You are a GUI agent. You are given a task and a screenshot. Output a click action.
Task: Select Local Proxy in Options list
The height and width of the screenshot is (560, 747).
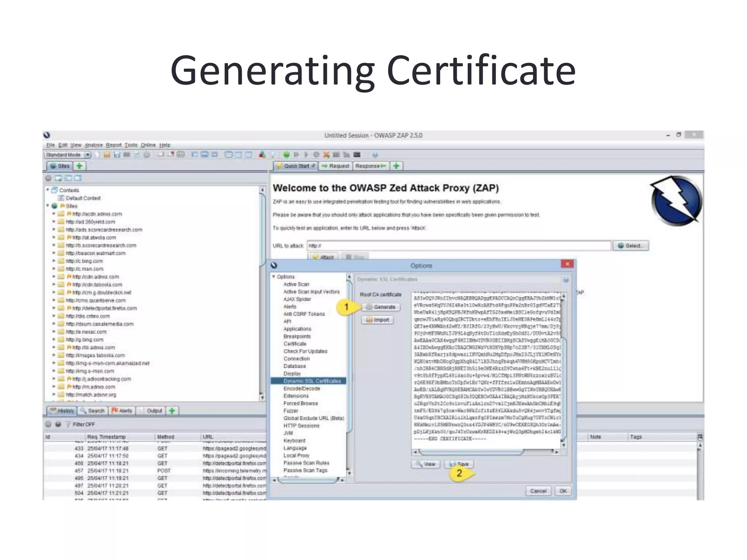(296, 455)
